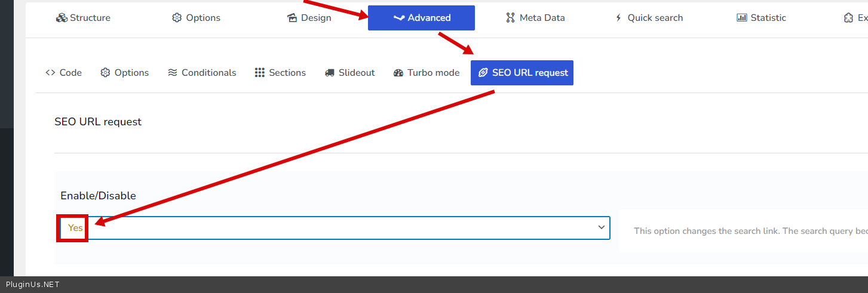The width and height of the screenshot is (868, 293).
Task: Click the Quick search lightning bolt icon
Action: click(618, 18)
